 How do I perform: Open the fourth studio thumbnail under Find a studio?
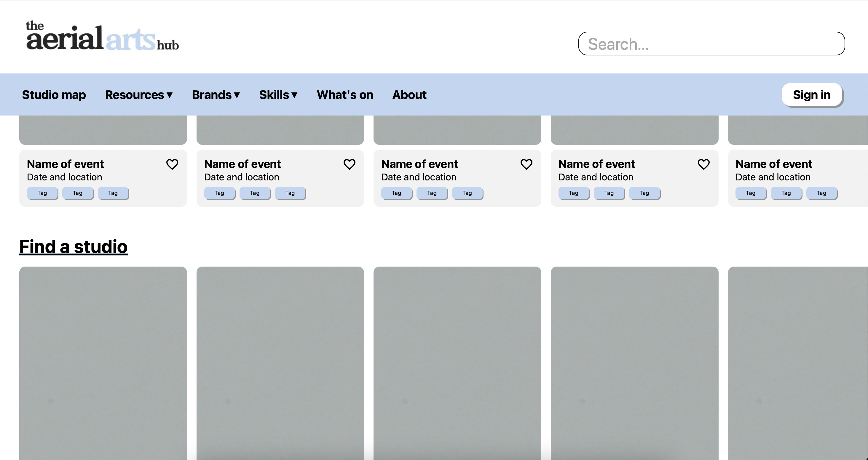click(x=634, y=363)
